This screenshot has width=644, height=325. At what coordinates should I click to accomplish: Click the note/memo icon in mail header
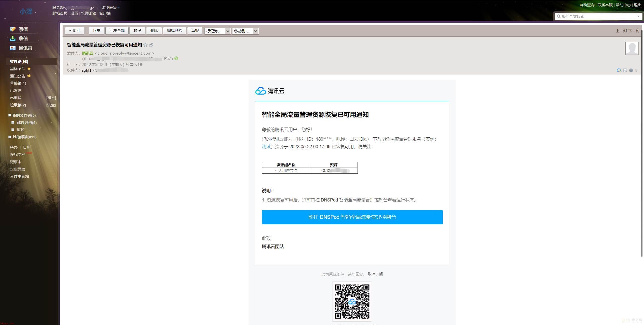625,70
